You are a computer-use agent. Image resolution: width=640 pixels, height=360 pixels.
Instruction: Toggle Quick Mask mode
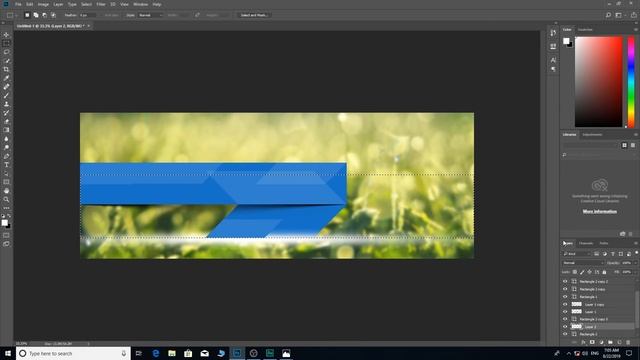click(x=6, y=235)
